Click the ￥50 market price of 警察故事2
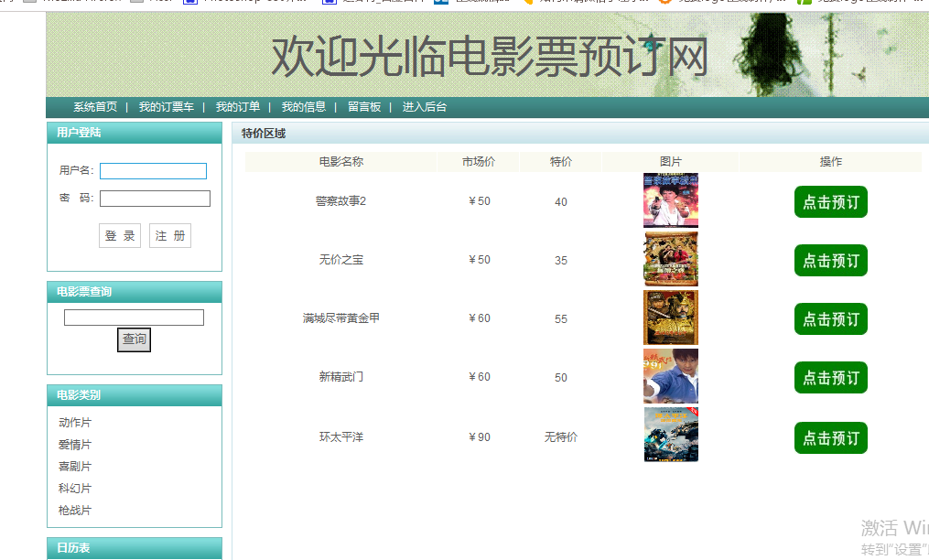This screenshot has width=929, height=560. [x=479, y=201]
